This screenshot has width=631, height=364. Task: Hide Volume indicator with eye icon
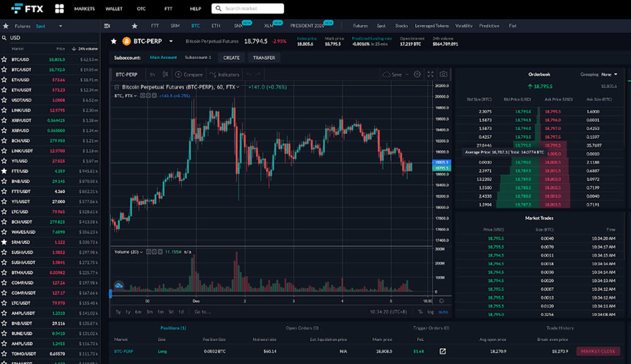tap(148, 252)
